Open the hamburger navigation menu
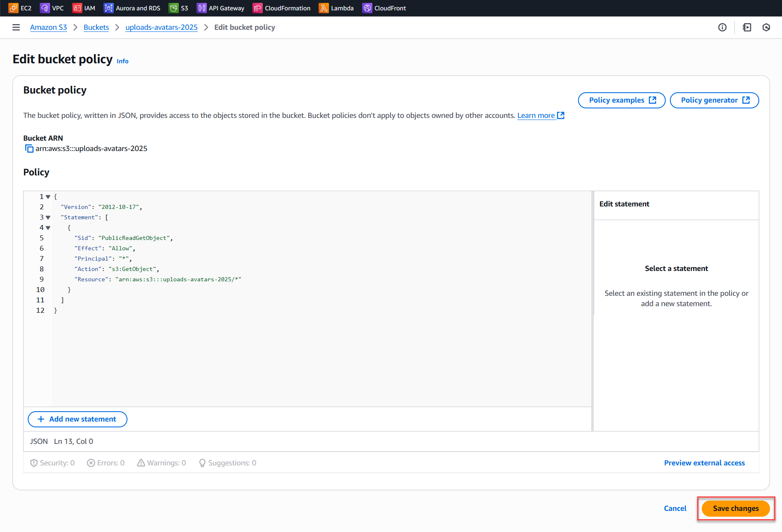Image resolution: width=782 pixels, height=532 pixels. coord(16,27)
